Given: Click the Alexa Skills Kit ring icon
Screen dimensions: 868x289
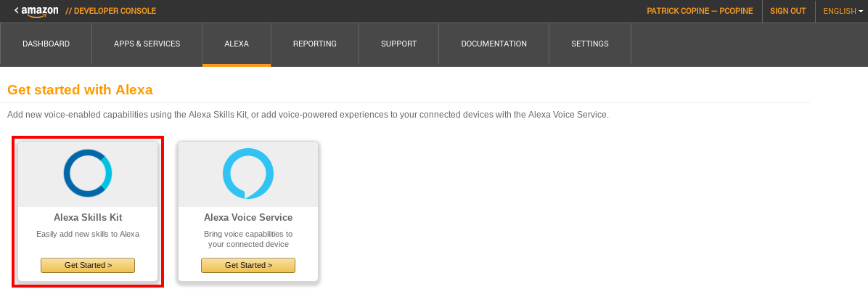Looking at the screenshot, I should (88, 174).
